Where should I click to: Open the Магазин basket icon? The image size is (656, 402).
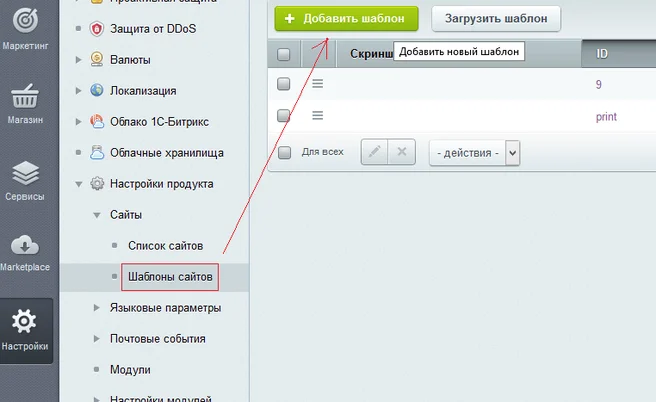[x=25, y=96]
